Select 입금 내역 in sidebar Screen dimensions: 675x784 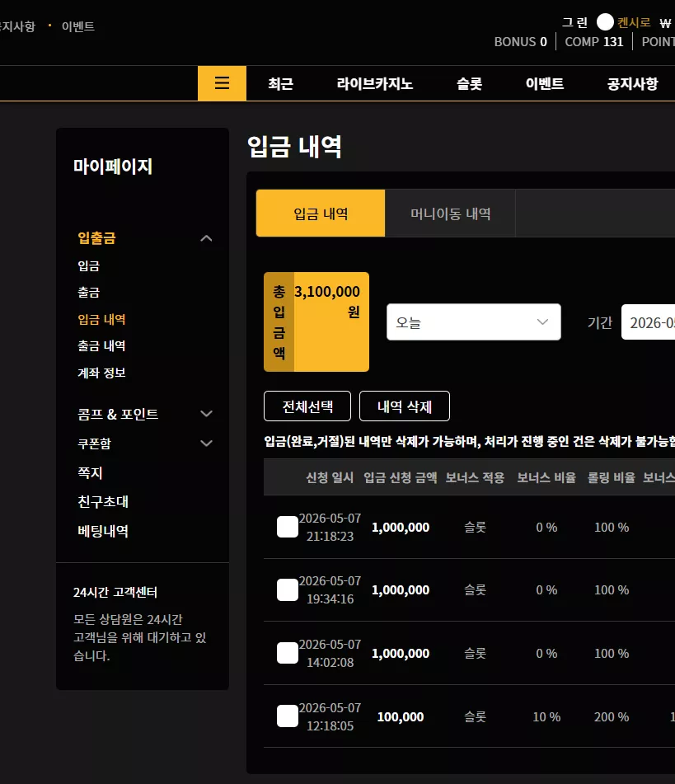pos(101,319)
